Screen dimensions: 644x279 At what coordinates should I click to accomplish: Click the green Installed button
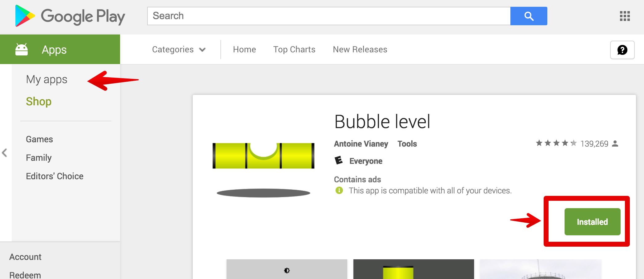(x=592, y=222)
